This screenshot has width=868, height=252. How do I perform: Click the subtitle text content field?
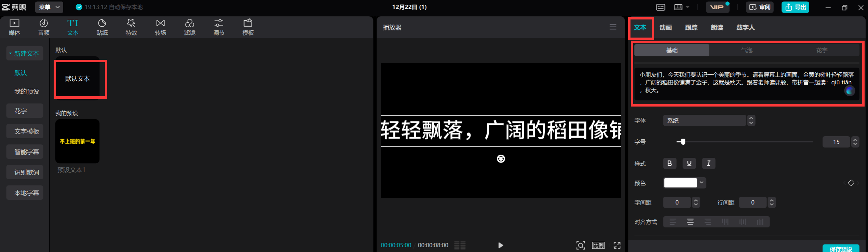747,84
